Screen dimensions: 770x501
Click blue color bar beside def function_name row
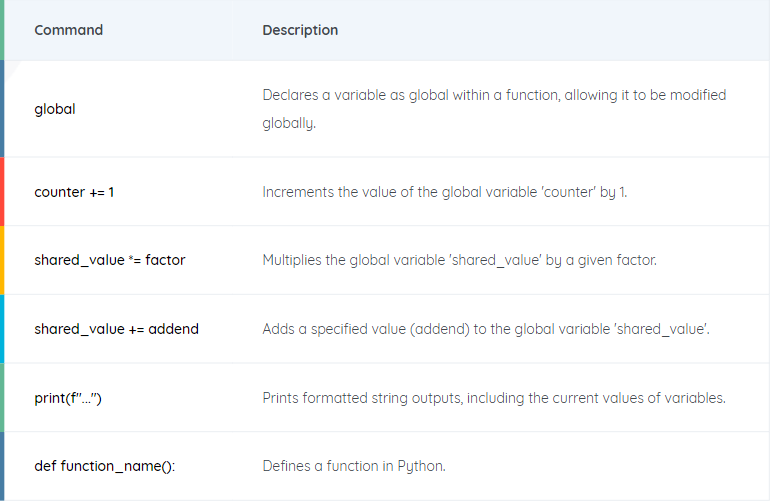2,467
